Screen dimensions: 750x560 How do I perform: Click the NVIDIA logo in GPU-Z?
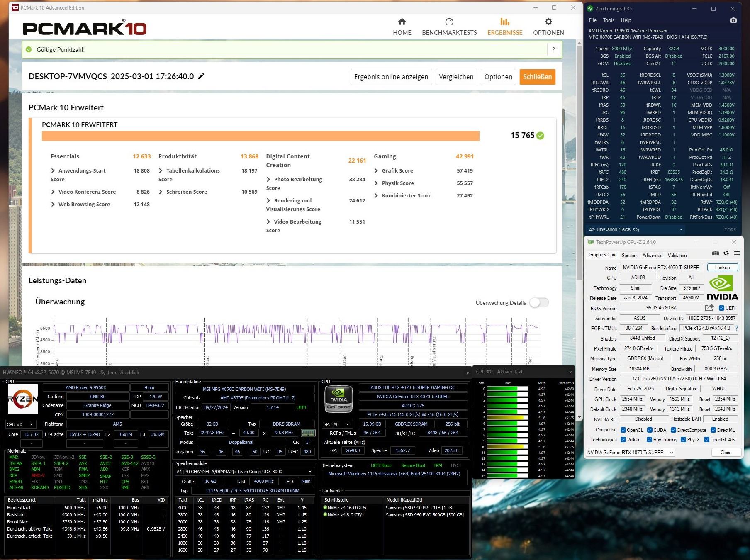pos(722,288)
